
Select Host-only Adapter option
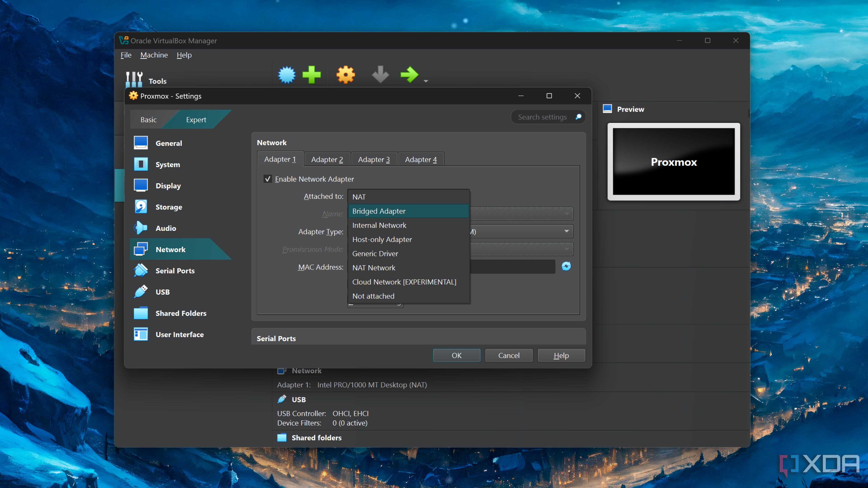pos(382,239)
